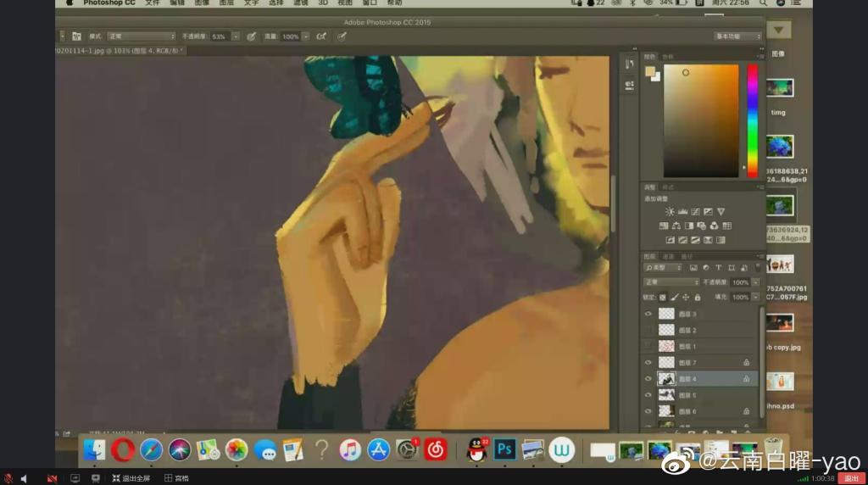The height and width of the screenshot is (485, 868).
Task: Show hidden layer 图层 2
Action: (648, 330)
